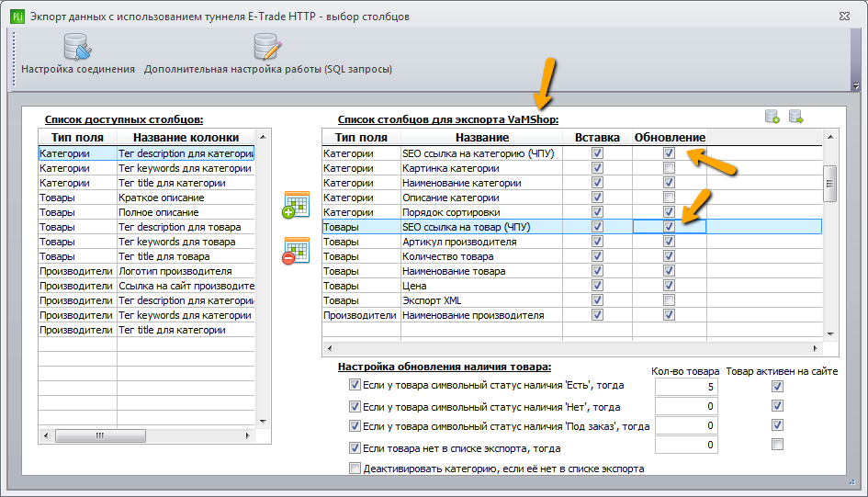Select Краткое описание available column
This screenshot has width=868, height=497.
(146, 198)
